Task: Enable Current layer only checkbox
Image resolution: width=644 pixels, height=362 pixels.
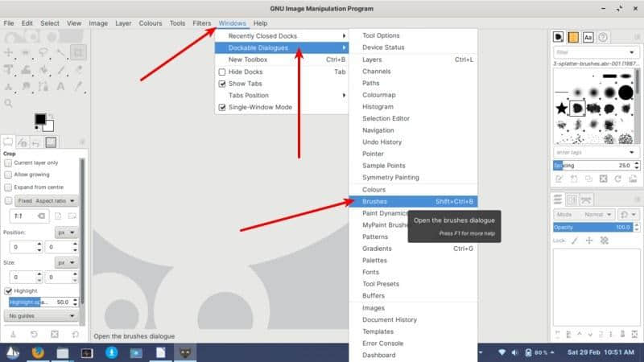Action: (x=8, y=162)
